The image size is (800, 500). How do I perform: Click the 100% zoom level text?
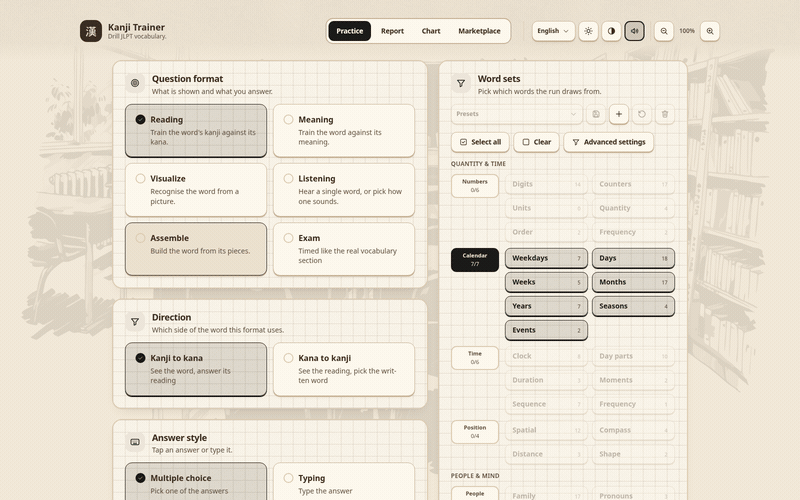pos(687,31)
